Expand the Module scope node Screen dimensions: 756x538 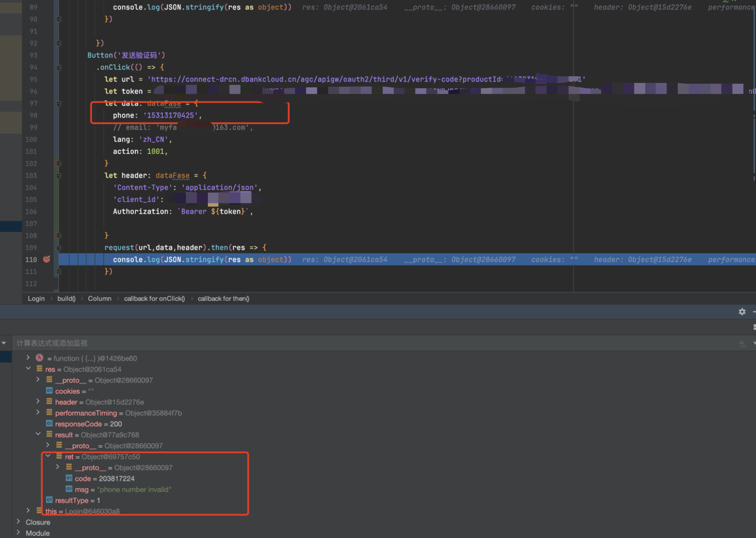coord(18,533)
